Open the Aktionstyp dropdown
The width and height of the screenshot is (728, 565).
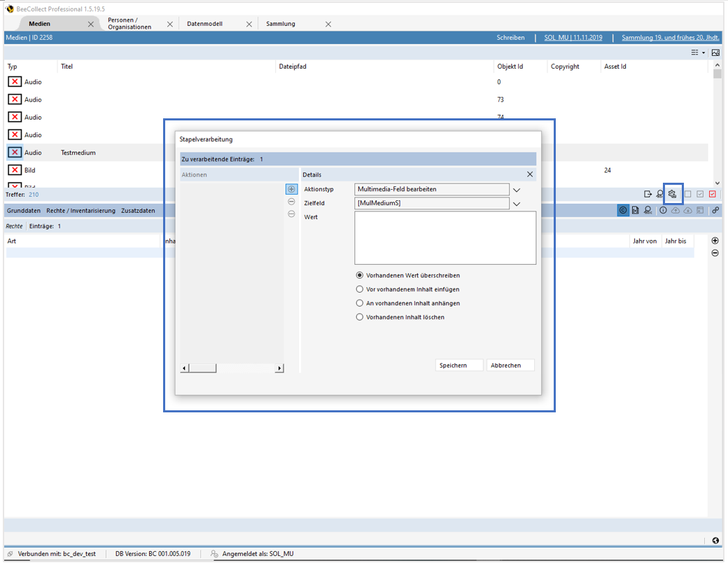(517, 190)
